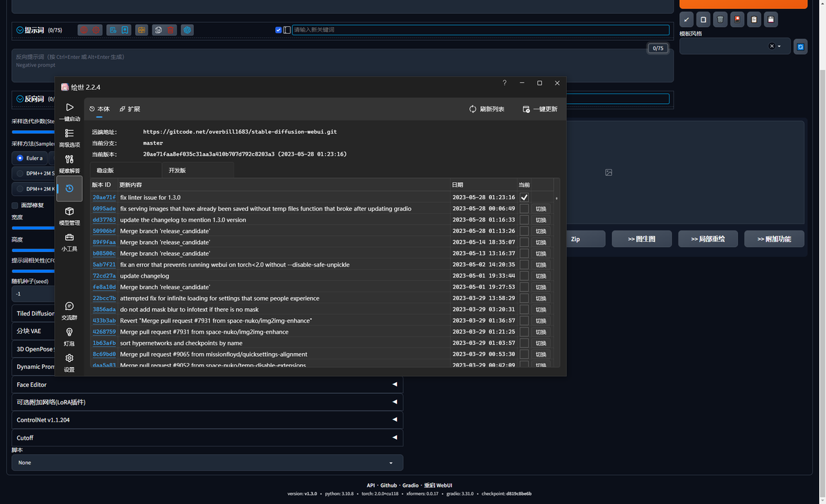Click the red card show-extra-networks icon
Image resolution: width=826 pixels, height=504 pixels.
737,19
